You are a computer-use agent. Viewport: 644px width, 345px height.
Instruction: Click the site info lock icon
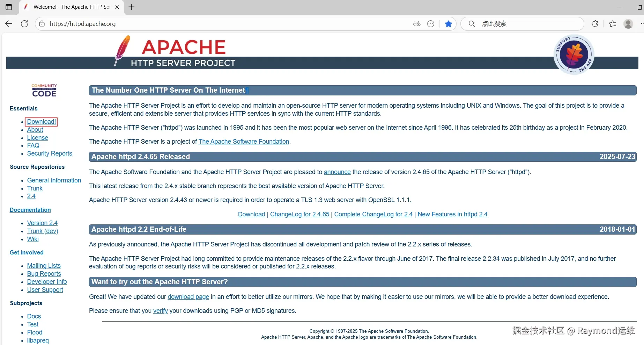pos(42,24)
